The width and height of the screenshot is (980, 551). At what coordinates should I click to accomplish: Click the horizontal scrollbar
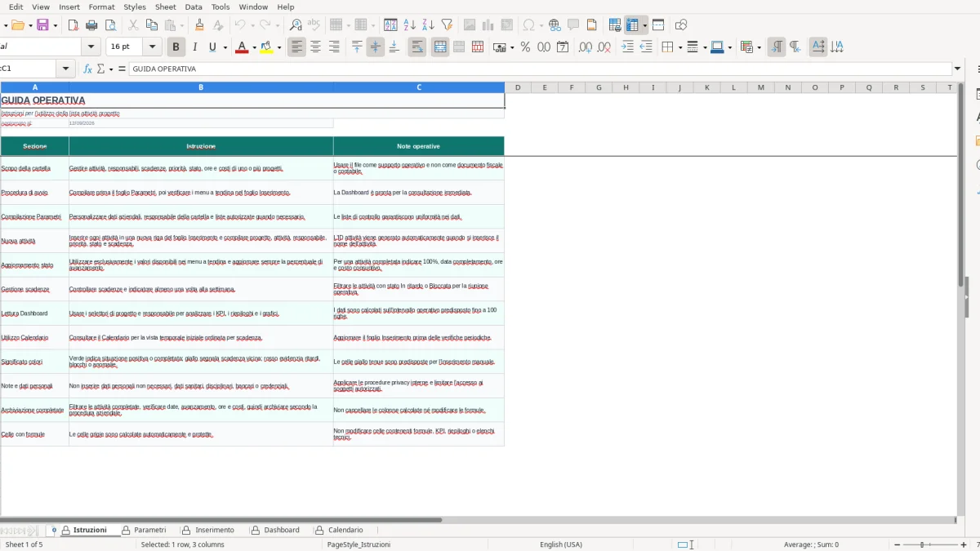tap(220, 520)
